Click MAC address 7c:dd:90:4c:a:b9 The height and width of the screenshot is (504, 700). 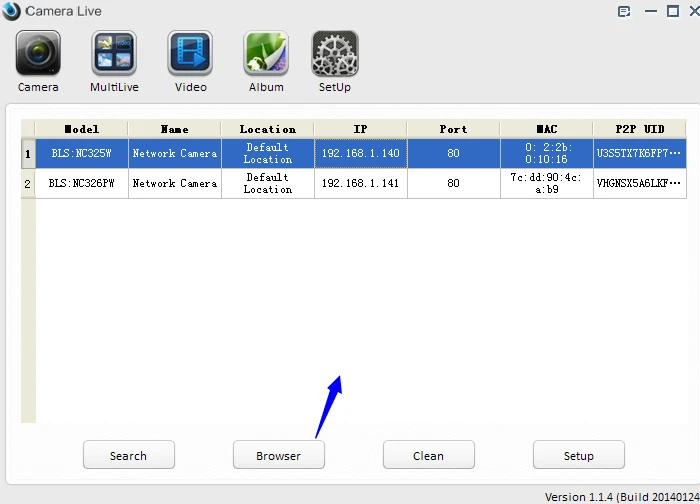click(x=547, y=183)
